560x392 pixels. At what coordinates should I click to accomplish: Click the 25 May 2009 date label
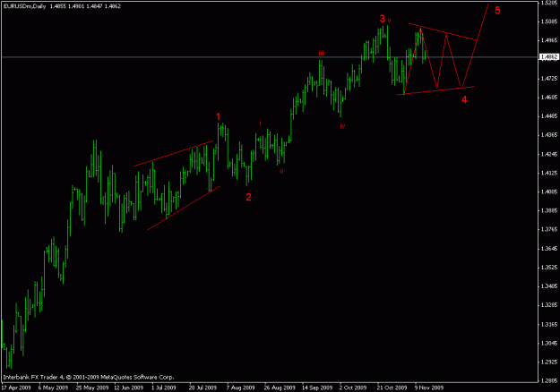pyautogui.click(x=91, y=388)
